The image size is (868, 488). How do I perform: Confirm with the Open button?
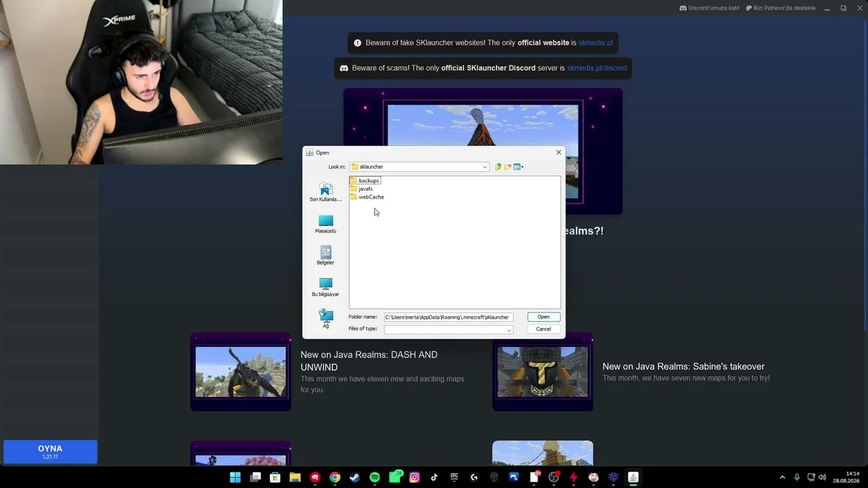click(x=543, y=317)
